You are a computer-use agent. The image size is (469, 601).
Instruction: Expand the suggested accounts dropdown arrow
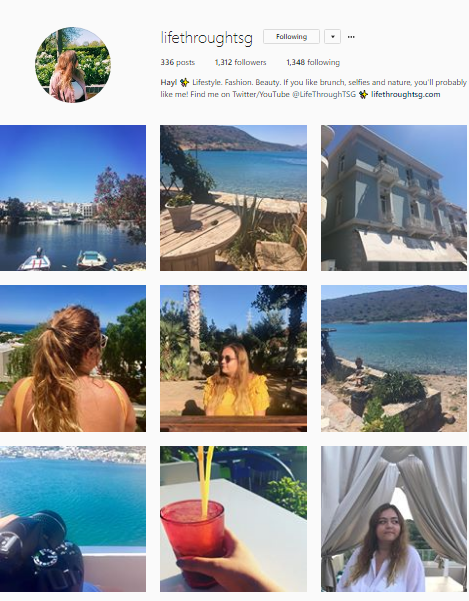333,37
